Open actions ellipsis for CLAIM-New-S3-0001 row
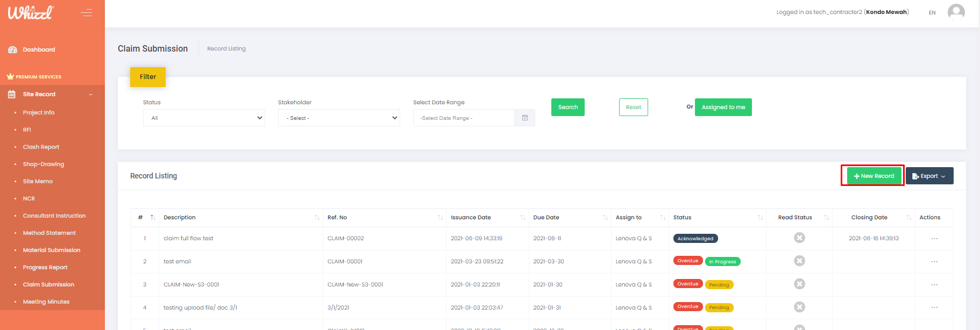 [934, 285]
